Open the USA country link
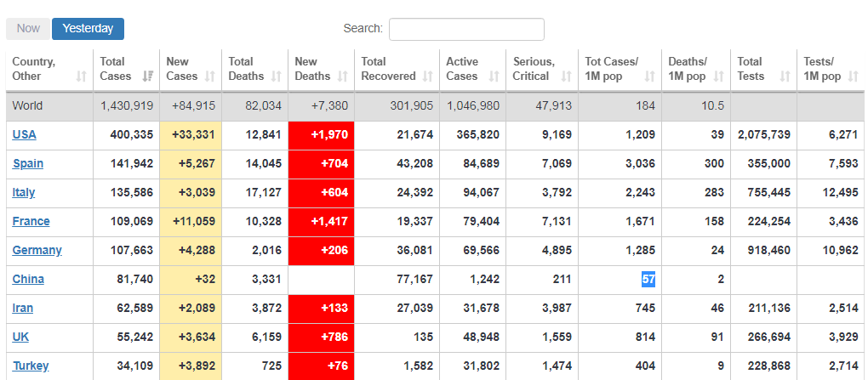This screenshot has height=380, width=868. (x=25, y=135)
